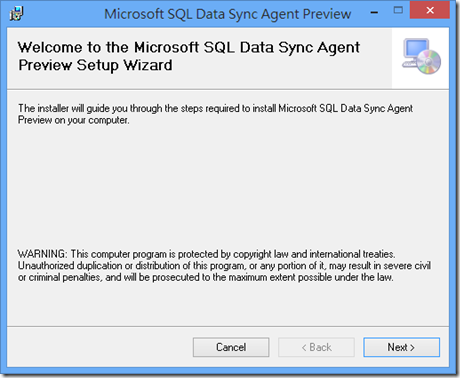This screenshot has height=378, width=460.
Task: Close the setup wizard window
Action: coord(430,10)
